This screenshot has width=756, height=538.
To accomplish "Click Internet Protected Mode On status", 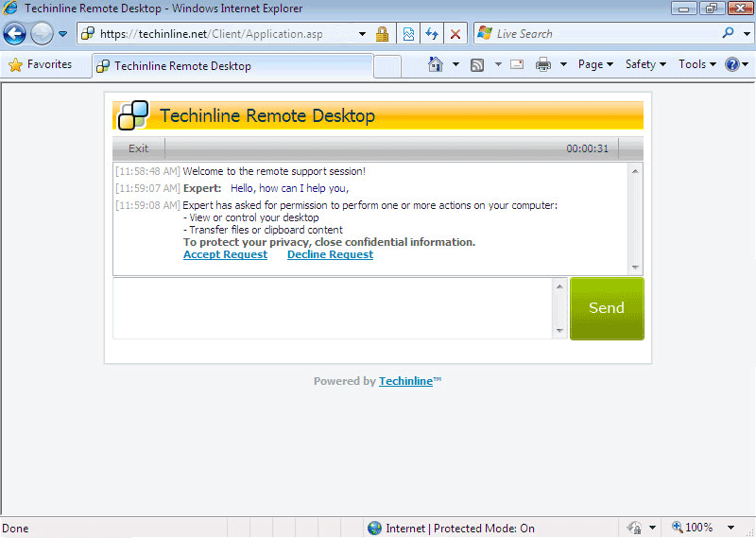I will (460, 529).
